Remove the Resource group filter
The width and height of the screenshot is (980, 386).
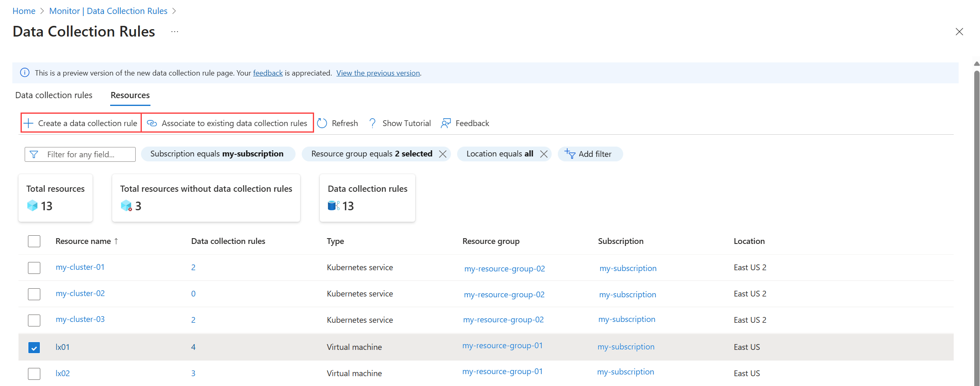click(443, 154)
